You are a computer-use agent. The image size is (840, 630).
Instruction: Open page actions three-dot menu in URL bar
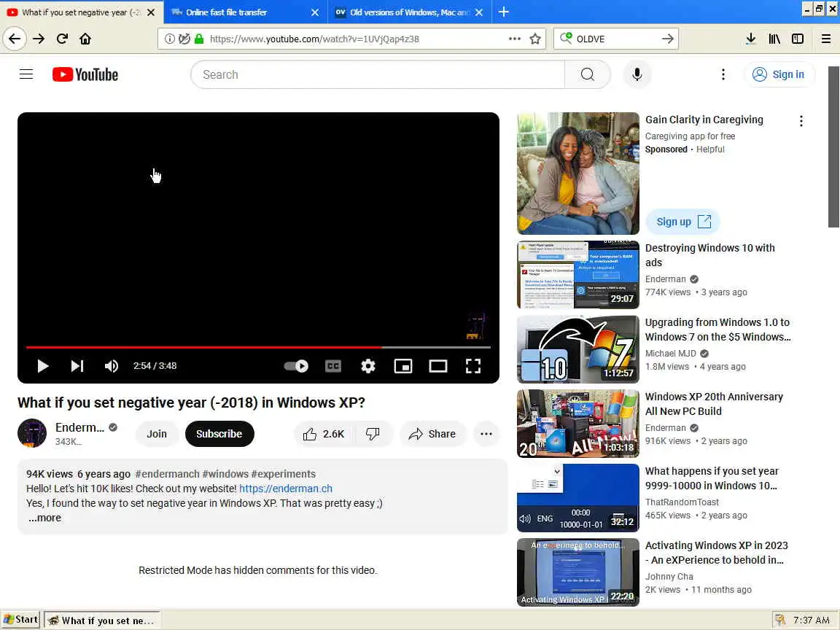pyautogui.click(x=514, y=39)
